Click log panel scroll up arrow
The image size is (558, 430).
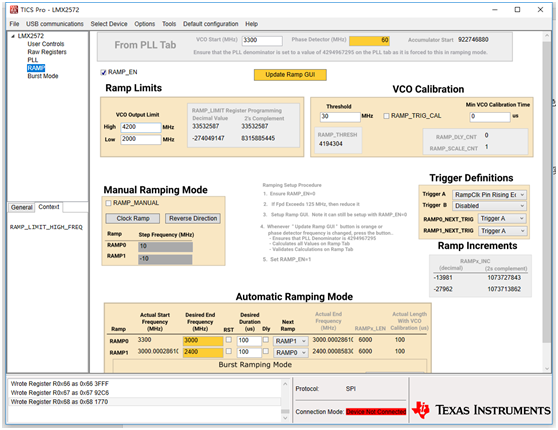(285, 384)
